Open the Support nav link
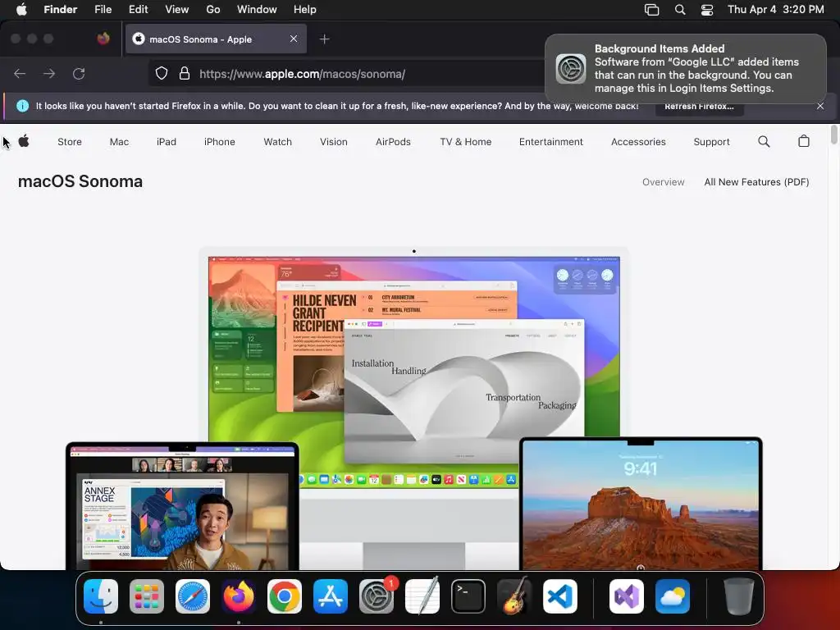This screenshot has width=840, height=630. point(711,142)
